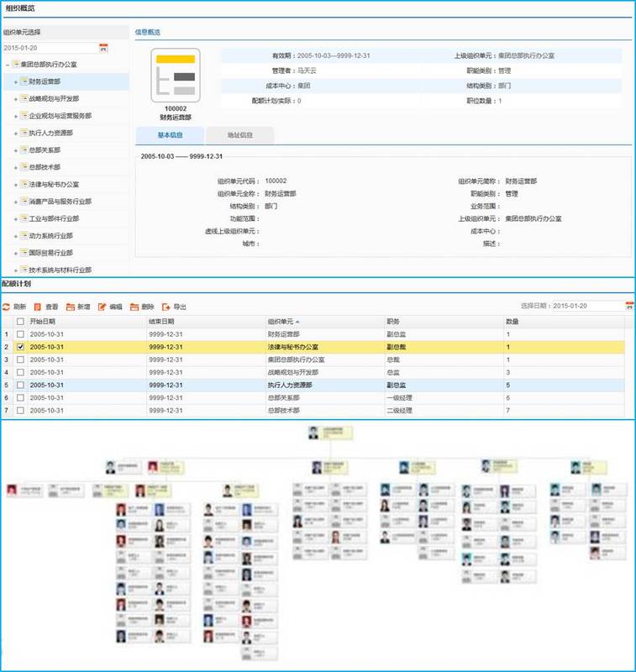Click the 删除 delete icon
Image resolution: width=636 pixels, height=672 pixels.
[x=134, y=307]
